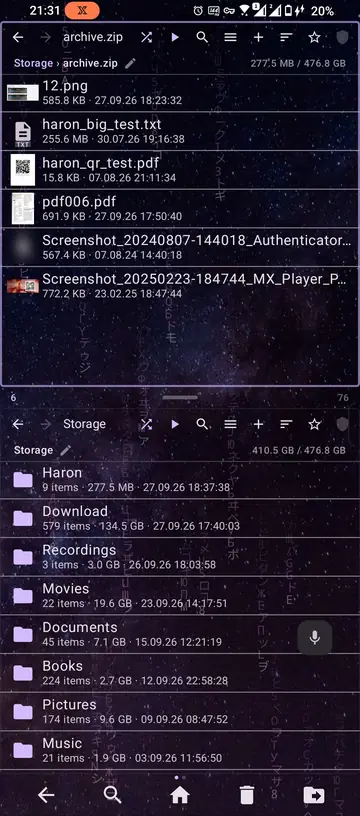Tap shuffle icon in archive.zip panel toolbar
This screenshot has width=360, height=816.
(147, 37)
